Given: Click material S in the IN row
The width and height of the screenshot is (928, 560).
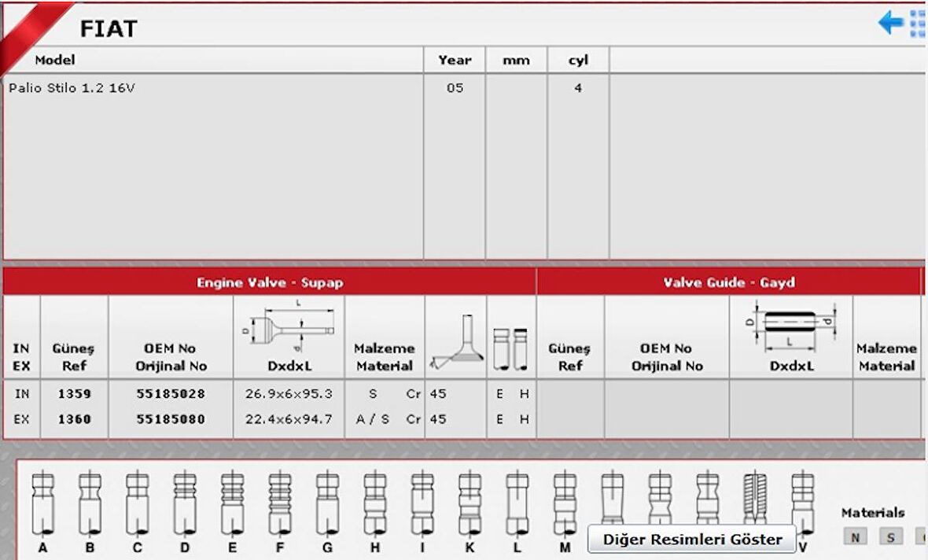Looking at the screenshot, I should pos(373,394).
